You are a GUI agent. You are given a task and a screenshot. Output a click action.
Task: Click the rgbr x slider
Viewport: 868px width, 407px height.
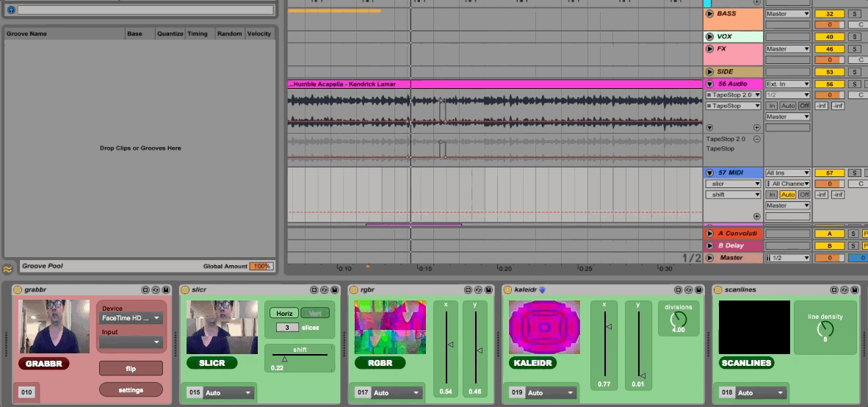click(446, 347)
